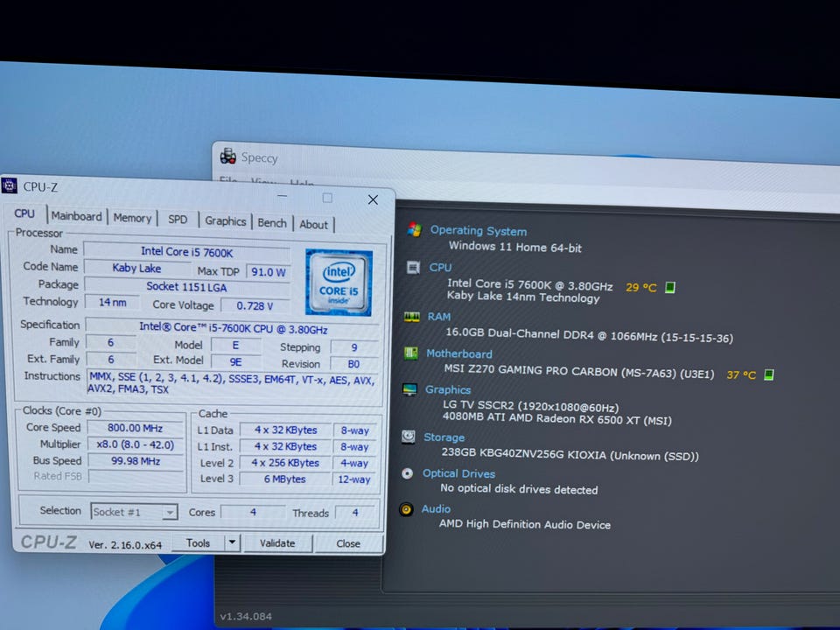Open the Storage section heading in Speccy

444,437
